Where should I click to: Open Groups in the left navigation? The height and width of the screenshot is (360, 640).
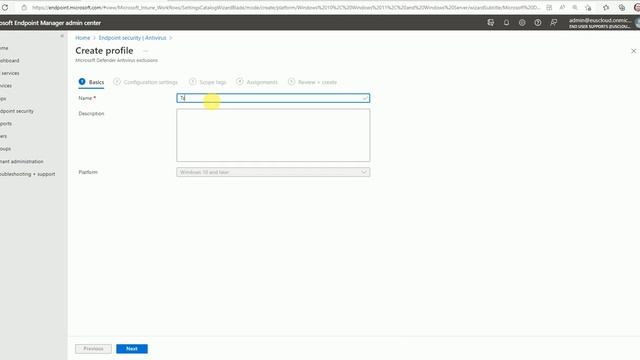coord(5,149)
